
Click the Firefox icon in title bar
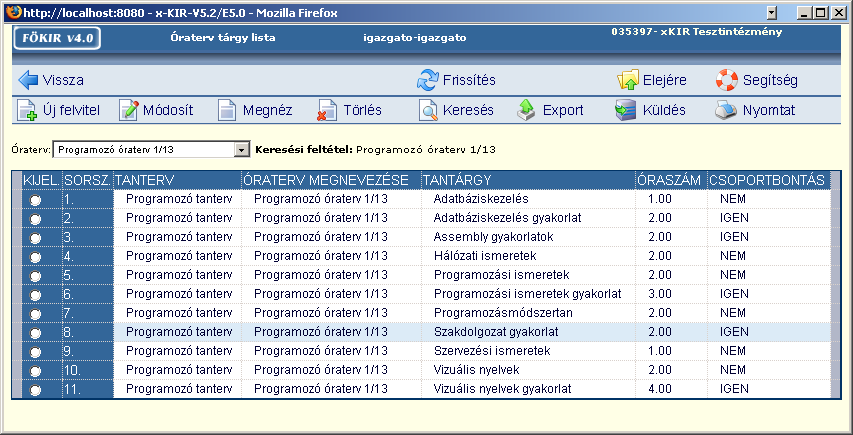tap(15, 12)
